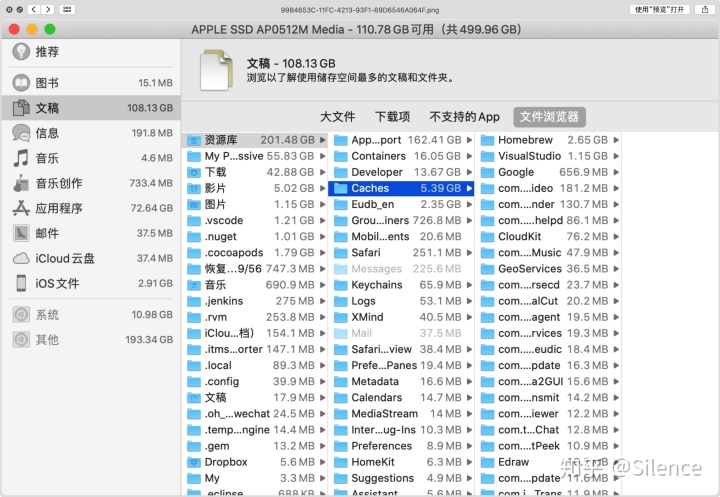
Task: Select the 图片 folder icon
Action: pyautogui.click(x=194, y=204)
